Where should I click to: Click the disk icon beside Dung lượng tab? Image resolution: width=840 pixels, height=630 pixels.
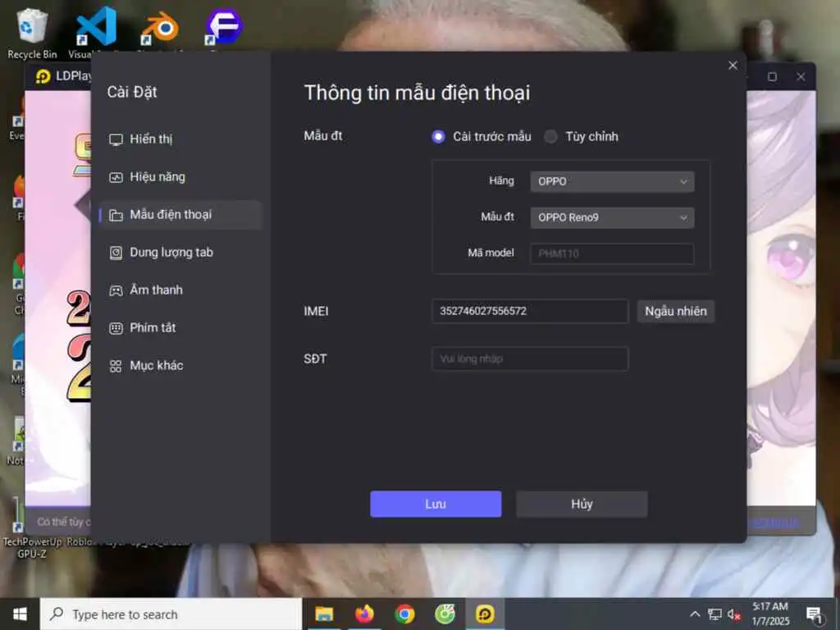(116, 253)
